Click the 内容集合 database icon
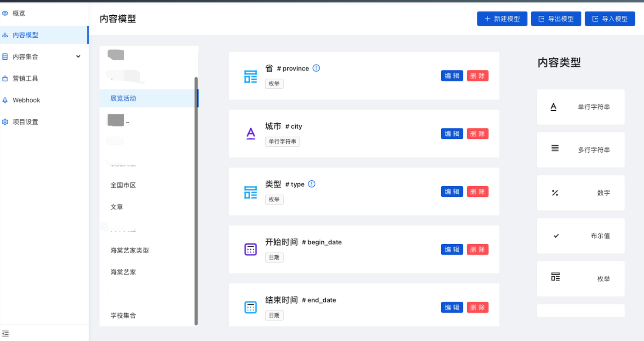 [x=5, y=57]
